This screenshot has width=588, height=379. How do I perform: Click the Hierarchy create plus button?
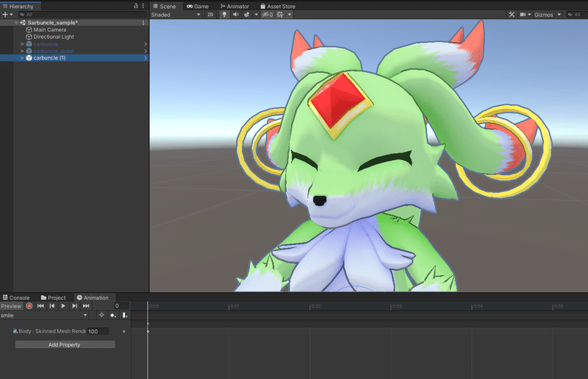coord(7,14)
